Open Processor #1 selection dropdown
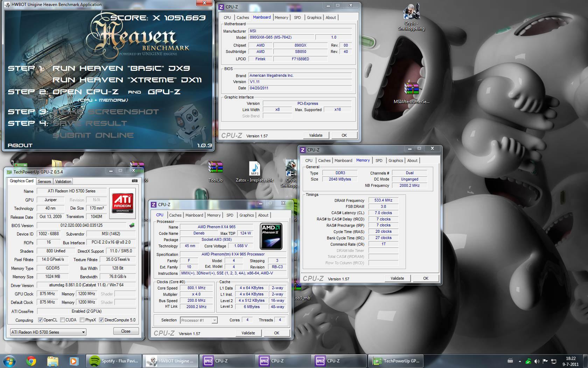Image resolution: width=588 pixels, height=368 pixels. [198, 320]
